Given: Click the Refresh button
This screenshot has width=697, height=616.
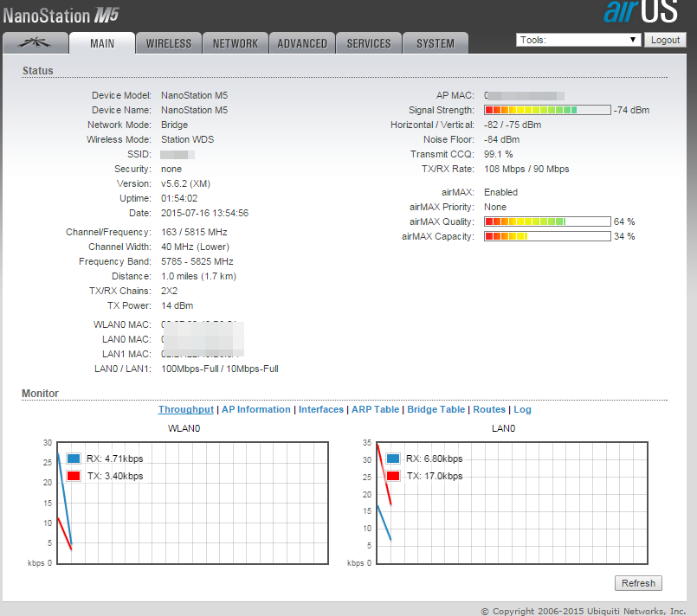Looking at the screenshot, I should point(638,583).
